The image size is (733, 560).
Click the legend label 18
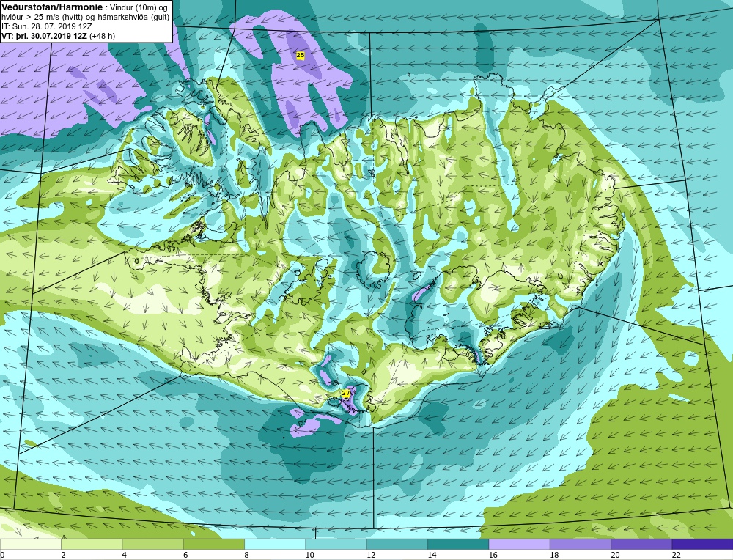click(x=554, y=555)
